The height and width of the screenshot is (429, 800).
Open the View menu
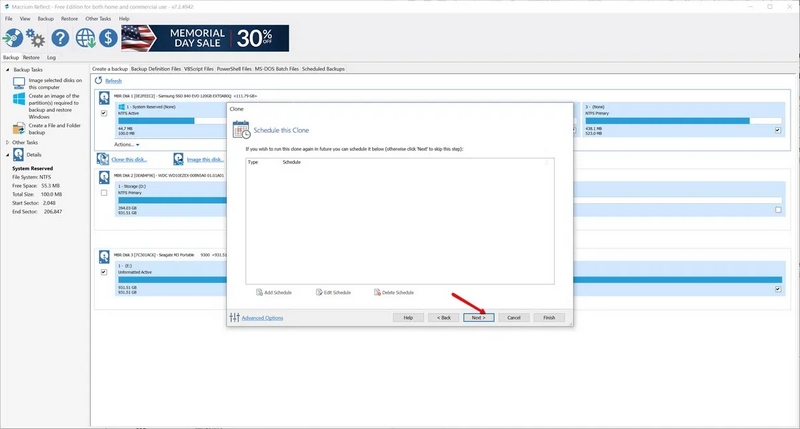[x=25, y=18]
